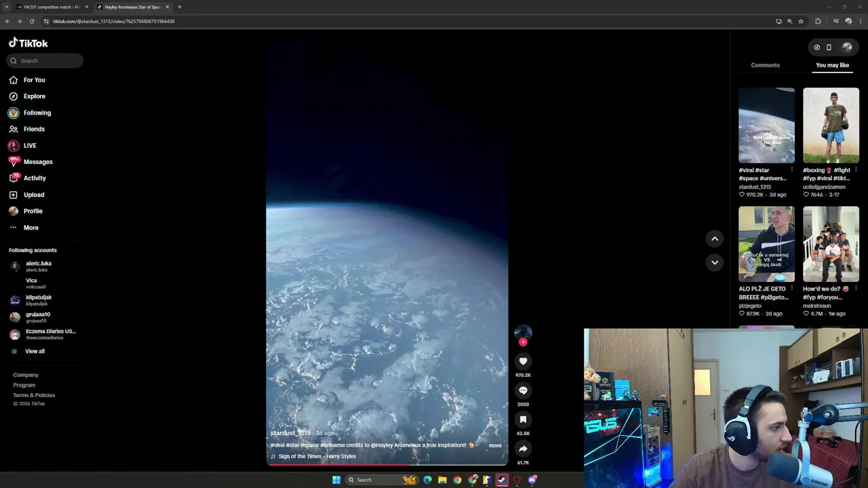Open the browser zoom icon

(x=789, y=21)
